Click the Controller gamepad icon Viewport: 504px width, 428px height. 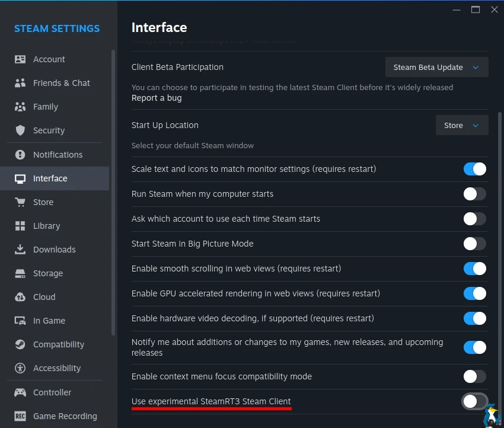[x=20, y=392]
